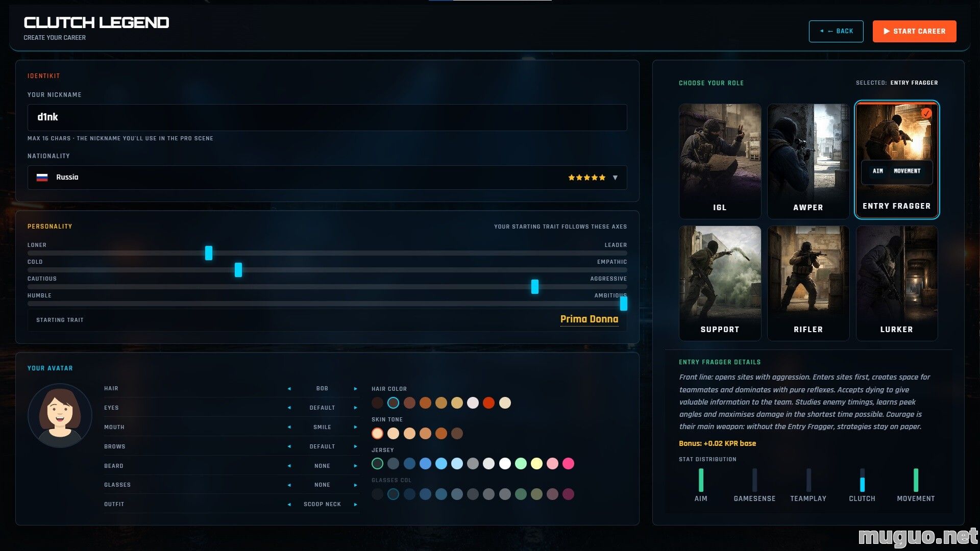
Task: Pick the darkest skin tone swatch
Action: 457,434
